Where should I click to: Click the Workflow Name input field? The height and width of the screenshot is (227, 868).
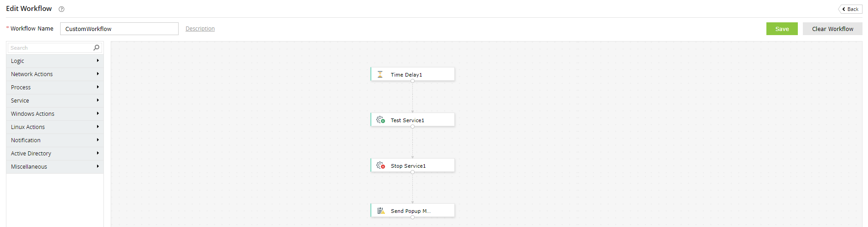119,29
